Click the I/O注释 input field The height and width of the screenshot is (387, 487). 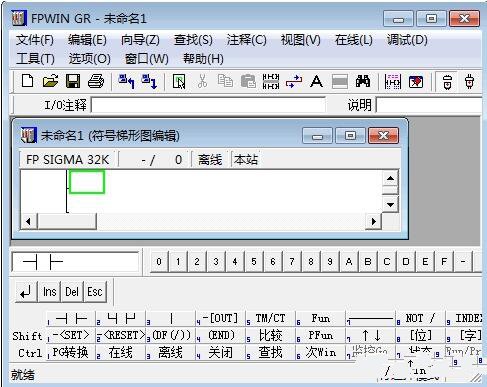tap(208, 105)
